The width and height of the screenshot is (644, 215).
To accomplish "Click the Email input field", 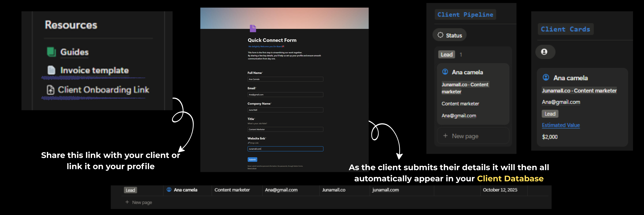I will point(285,95).
